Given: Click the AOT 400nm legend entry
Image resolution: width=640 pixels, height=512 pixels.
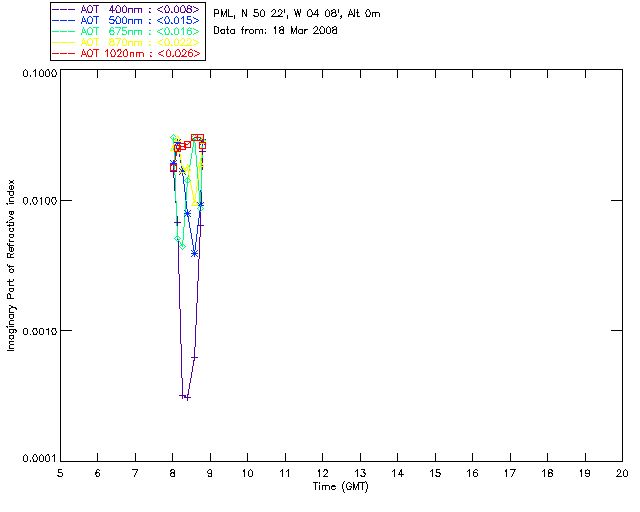Looking at the screenshot, I should point(127,9).
